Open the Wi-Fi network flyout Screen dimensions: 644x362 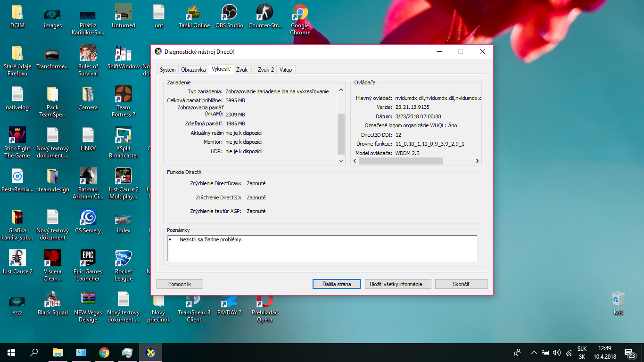point(569,352)
